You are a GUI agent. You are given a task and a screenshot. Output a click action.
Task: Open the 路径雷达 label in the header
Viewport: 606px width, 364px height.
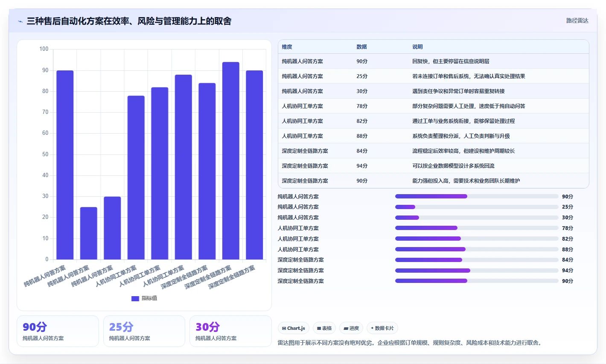pyautogui.click(x=577, y=20)
